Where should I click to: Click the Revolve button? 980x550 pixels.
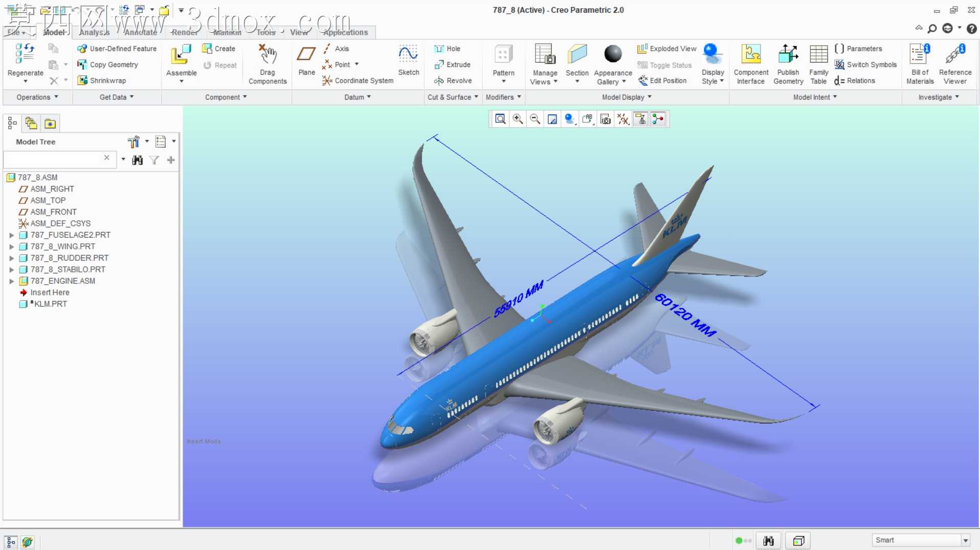click(453, 80)
